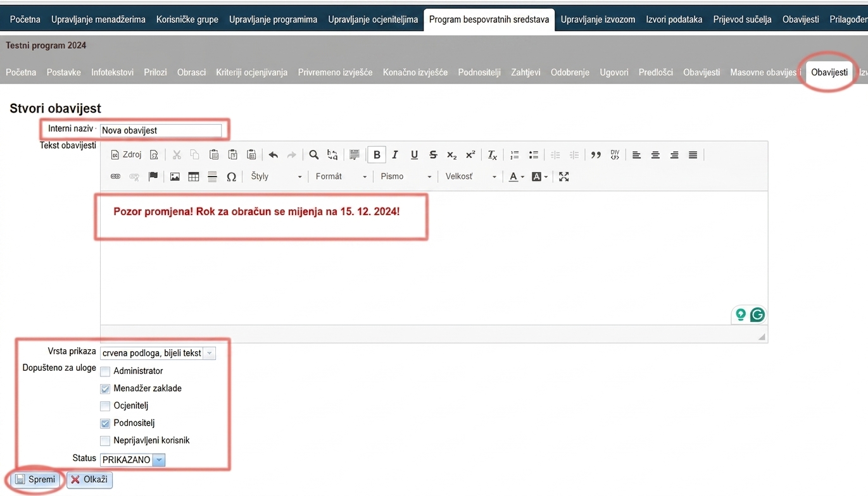This screenshot has height=496, width=868.
Task: Insert a bulleted list
Action: [x=533, y=154]
